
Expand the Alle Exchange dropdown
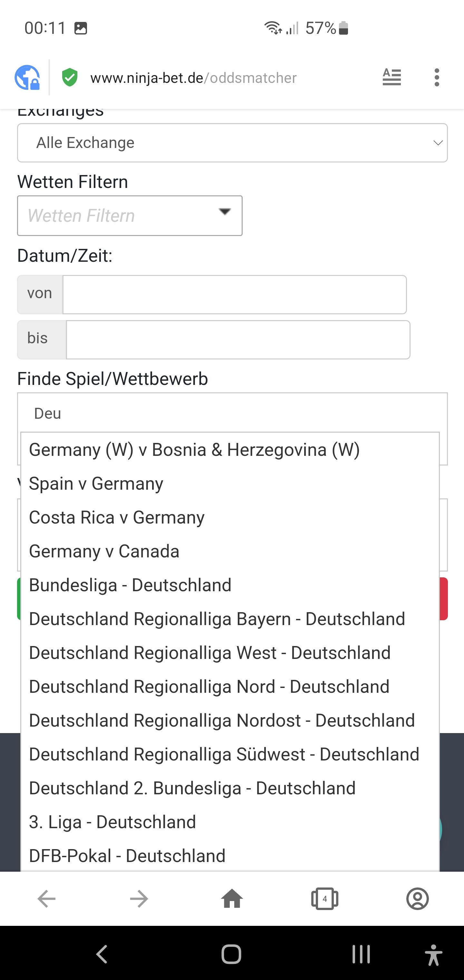click(232, 143)
